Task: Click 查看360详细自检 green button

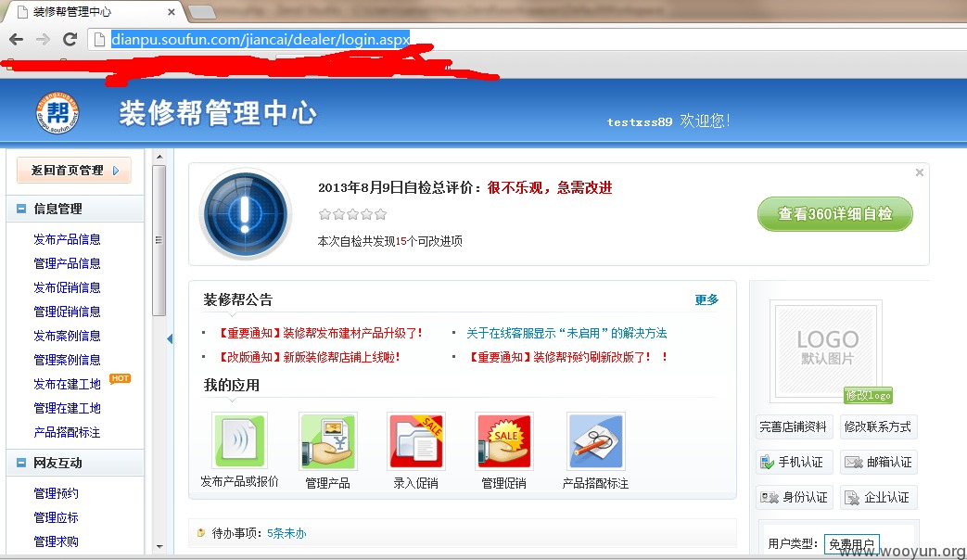Action: (835, 214)
